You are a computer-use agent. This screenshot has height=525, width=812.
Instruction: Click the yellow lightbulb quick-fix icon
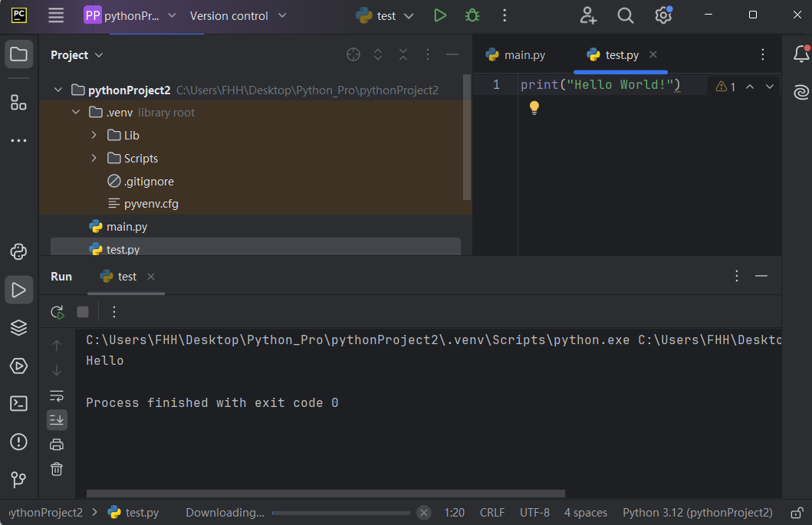(x=534, y=108)
